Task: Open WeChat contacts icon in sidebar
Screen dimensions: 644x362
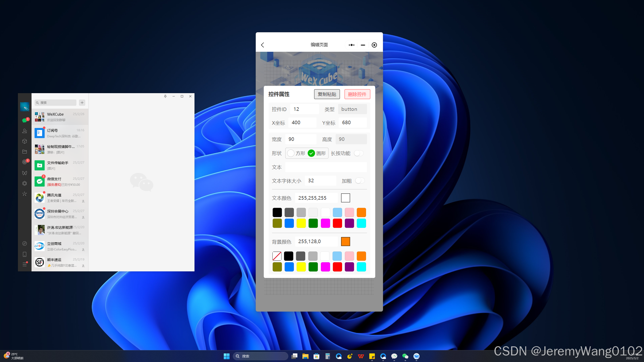Action: (24, 131)
